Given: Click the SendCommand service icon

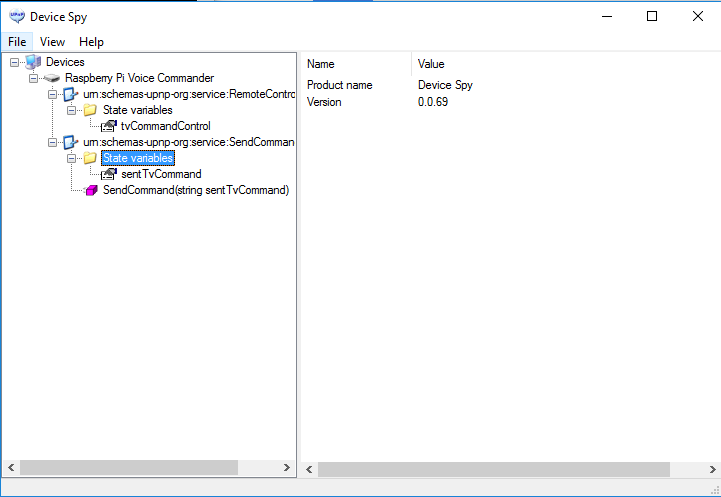Looking at the screenshot, I should [70, 142].
